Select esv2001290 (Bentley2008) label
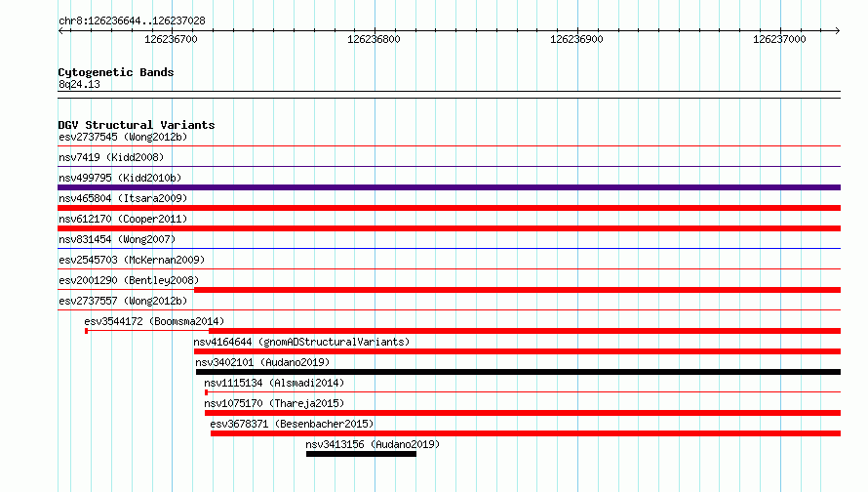 point(129,280)
